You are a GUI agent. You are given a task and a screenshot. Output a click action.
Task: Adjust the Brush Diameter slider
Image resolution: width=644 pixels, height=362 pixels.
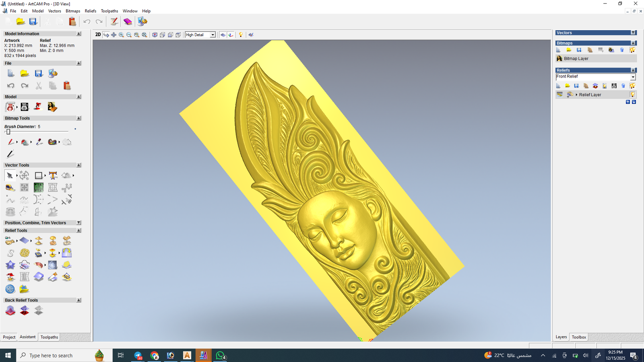tap(8, 132)
